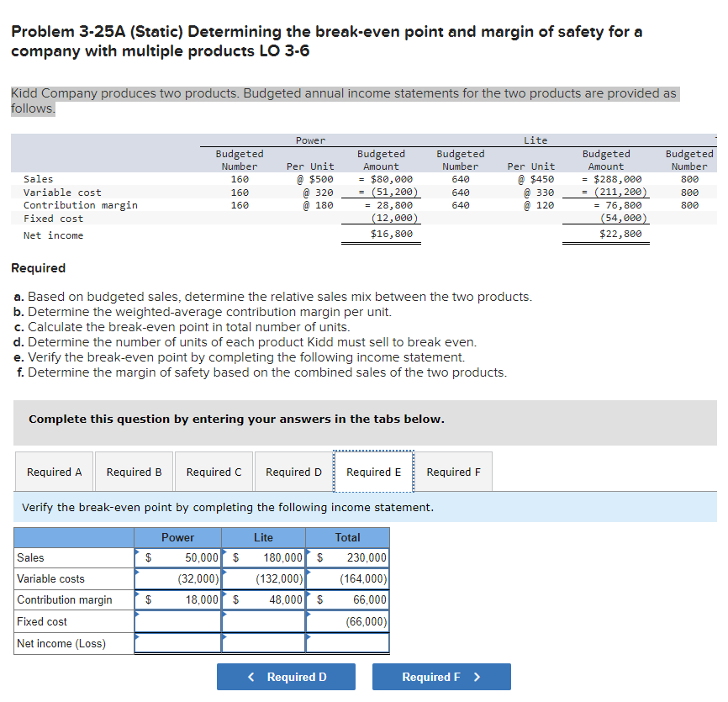This screenshot has height=702, width=728.
Task: Click the Lite Fixed cost empty cell
Action: 263,621
